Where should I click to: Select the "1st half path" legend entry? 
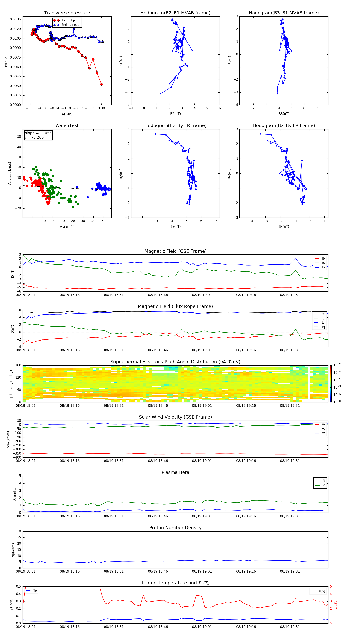click(x=66, y=20)
